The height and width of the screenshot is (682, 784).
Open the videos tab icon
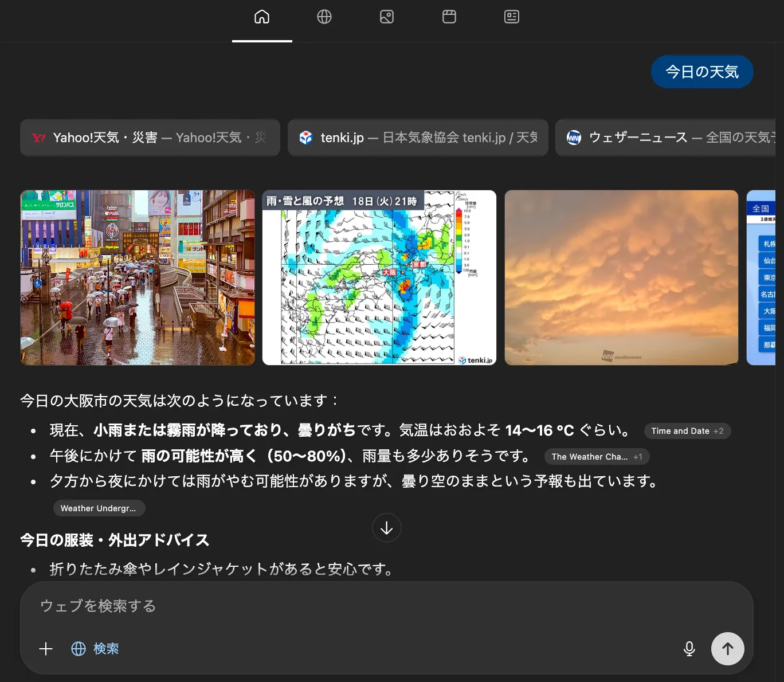[449, 17]
